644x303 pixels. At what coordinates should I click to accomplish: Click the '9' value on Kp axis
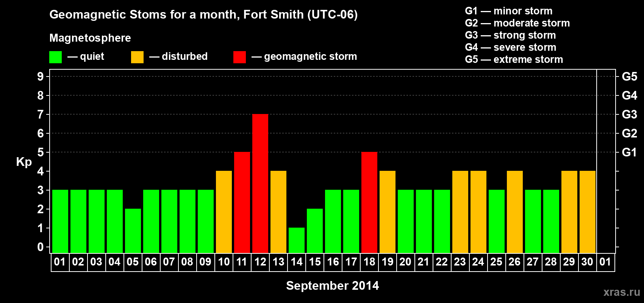click(41, 77)
